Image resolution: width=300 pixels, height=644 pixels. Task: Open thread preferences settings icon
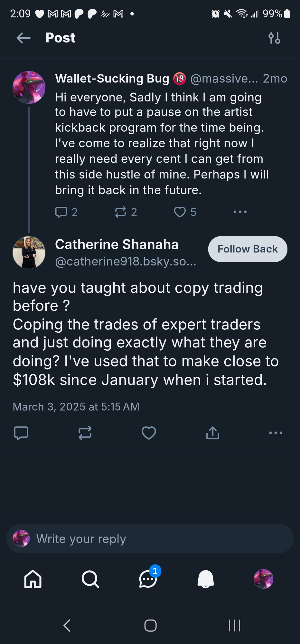pos(274,38)
